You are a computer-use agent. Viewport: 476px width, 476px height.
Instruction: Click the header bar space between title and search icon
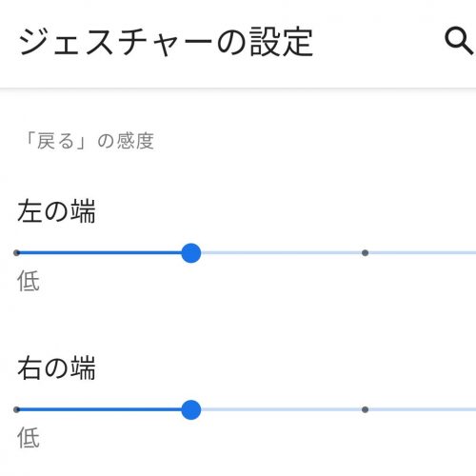click(379, 42)
